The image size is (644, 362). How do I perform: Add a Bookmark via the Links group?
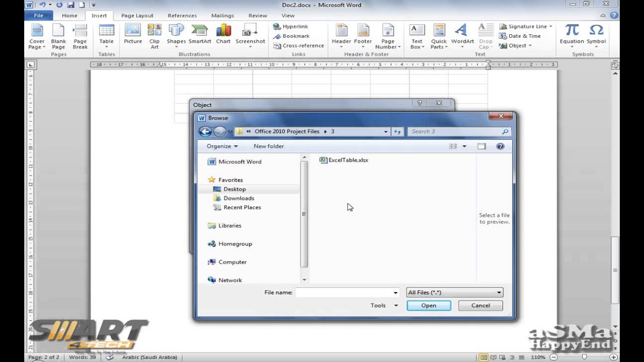pyautogui.click(x=291, y=36)
